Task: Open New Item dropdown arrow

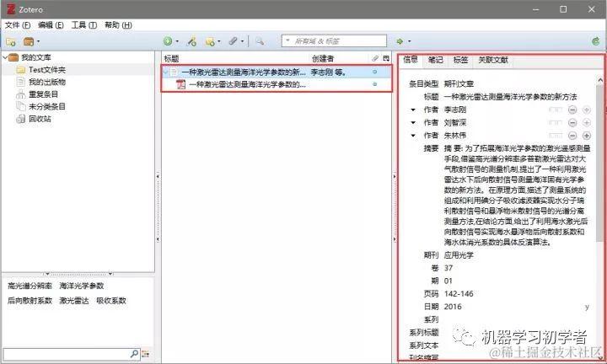Action: [x=177, y=41]
